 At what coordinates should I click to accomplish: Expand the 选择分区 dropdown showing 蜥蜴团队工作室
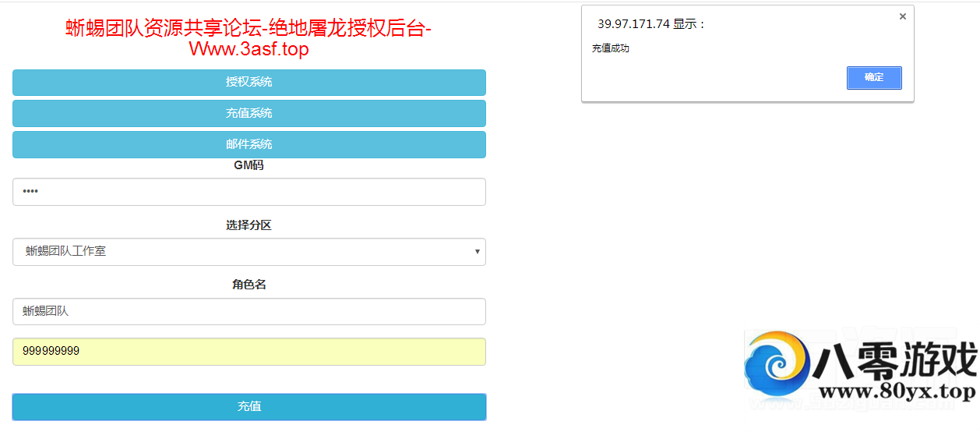tap(249, 252)
